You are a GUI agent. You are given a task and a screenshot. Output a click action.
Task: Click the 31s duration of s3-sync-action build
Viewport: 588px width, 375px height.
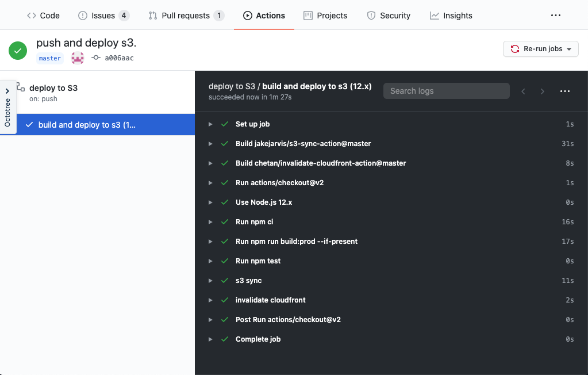tap(567, 144)
